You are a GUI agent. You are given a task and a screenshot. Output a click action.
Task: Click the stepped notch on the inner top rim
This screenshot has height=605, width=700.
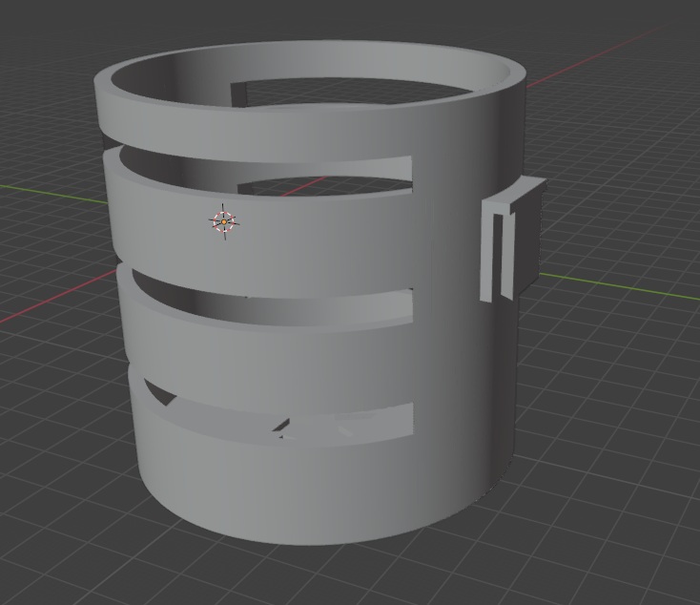tap(240, 94)
